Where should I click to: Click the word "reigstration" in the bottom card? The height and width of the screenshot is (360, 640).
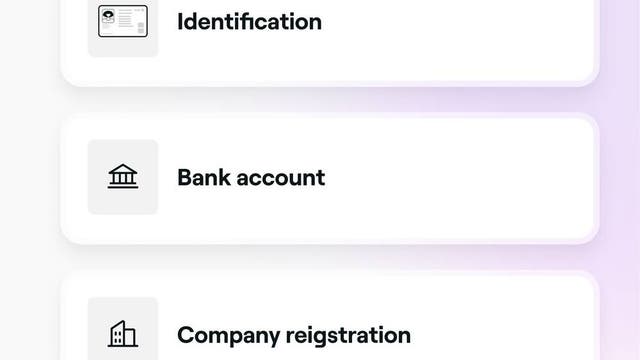(x=348, y=336)
